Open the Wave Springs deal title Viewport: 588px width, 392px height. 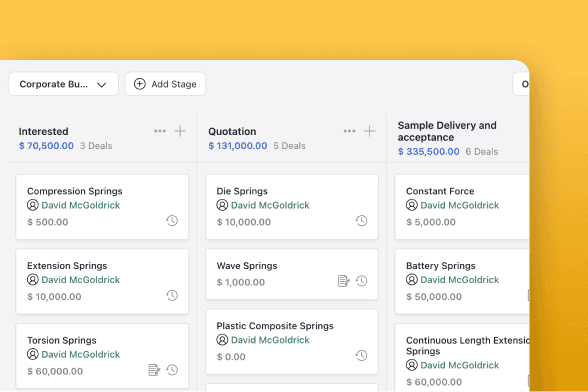[x=247, y=266]
